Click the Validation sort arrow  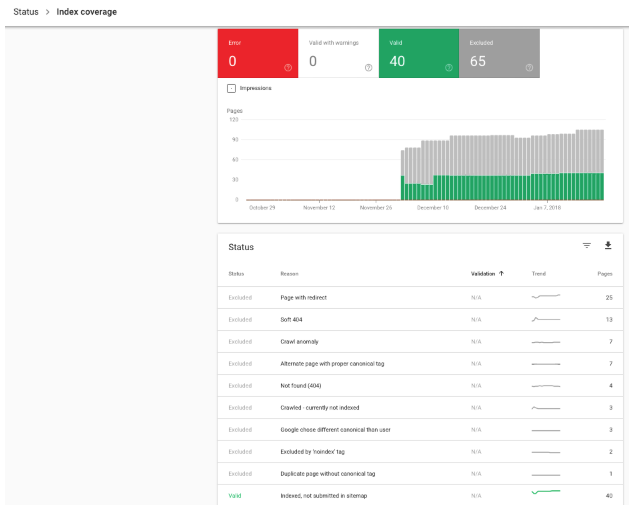pos(501,273)
